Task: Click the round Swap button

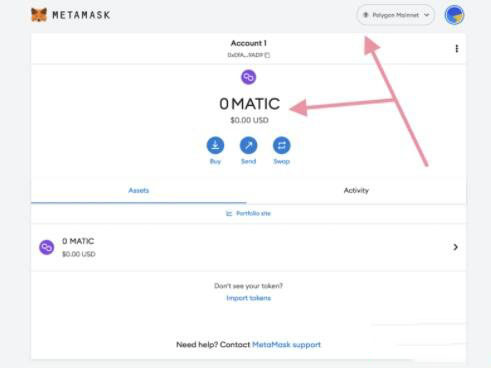Action: (281, 145)
